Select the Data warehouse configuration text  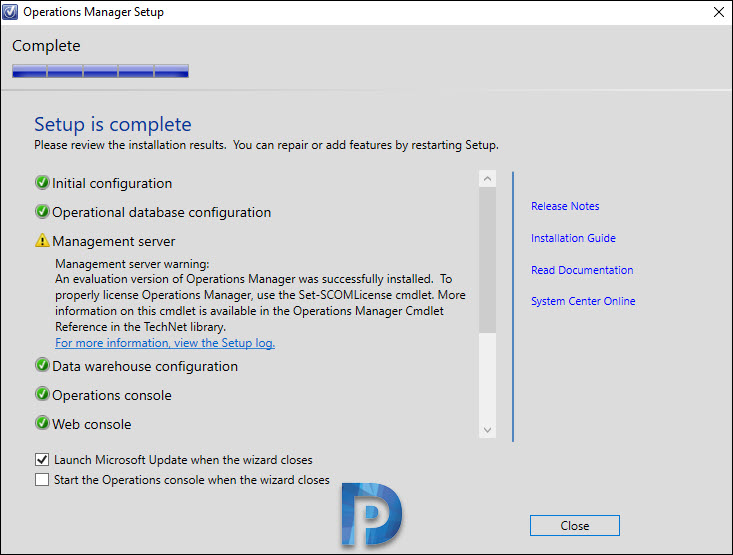coord(145,366)
